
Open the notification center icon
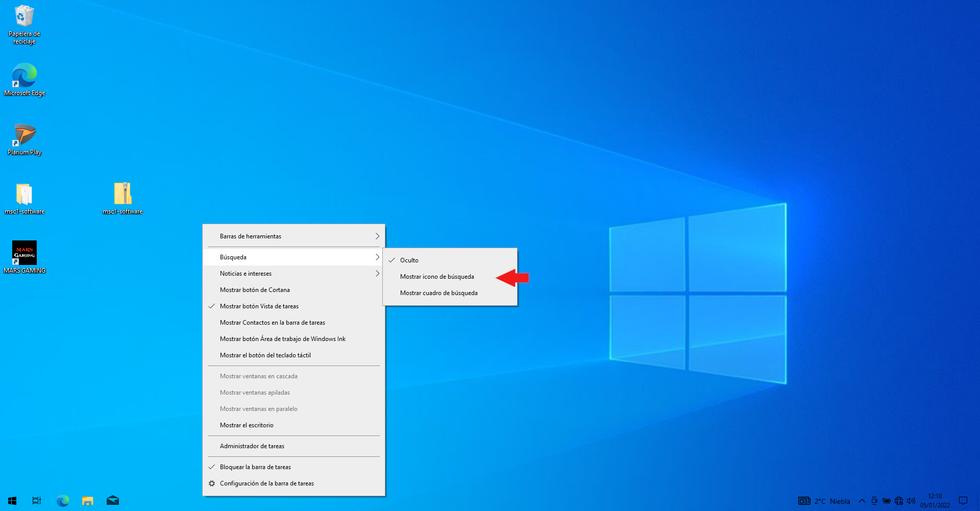pos(963,501)
